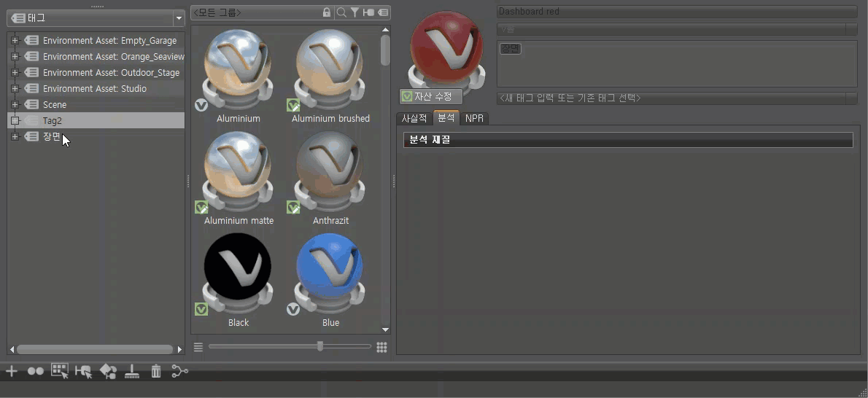The image size is (868, 398).
Task: Click material list scroll up arrow
Action: click(385, 29)
